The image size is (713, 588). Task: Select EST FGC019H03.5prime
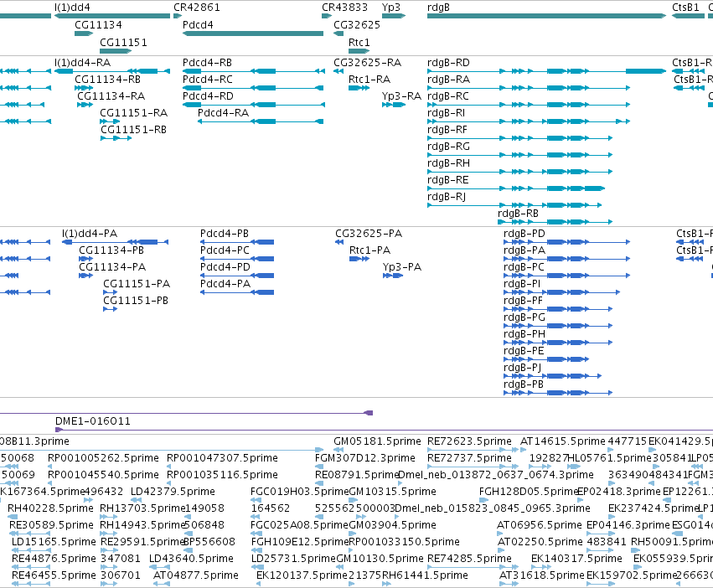pos(299,491)
